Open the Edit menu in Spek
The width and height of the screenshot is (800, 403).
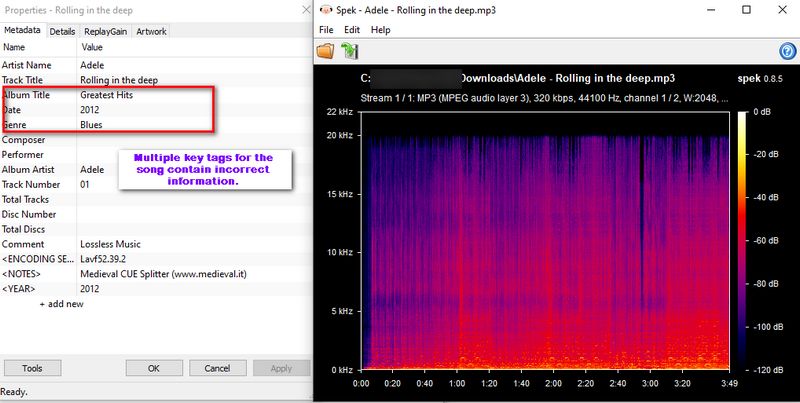tap(352, 30)
